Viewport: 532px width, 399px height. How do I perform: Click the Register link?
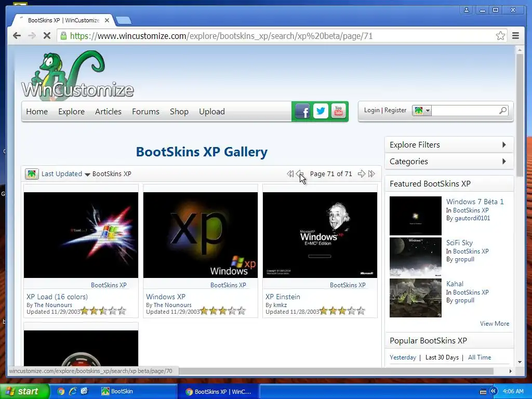[395, 110]
